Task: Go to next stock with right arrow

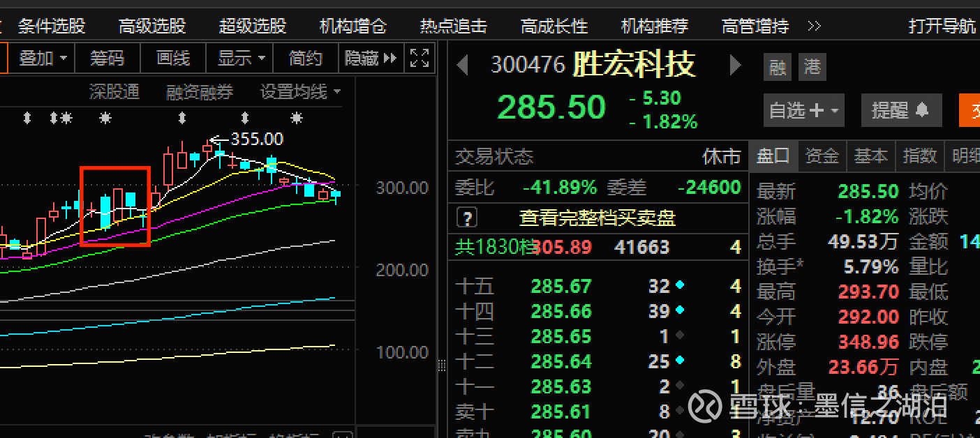Action: [x=736, y=66]
